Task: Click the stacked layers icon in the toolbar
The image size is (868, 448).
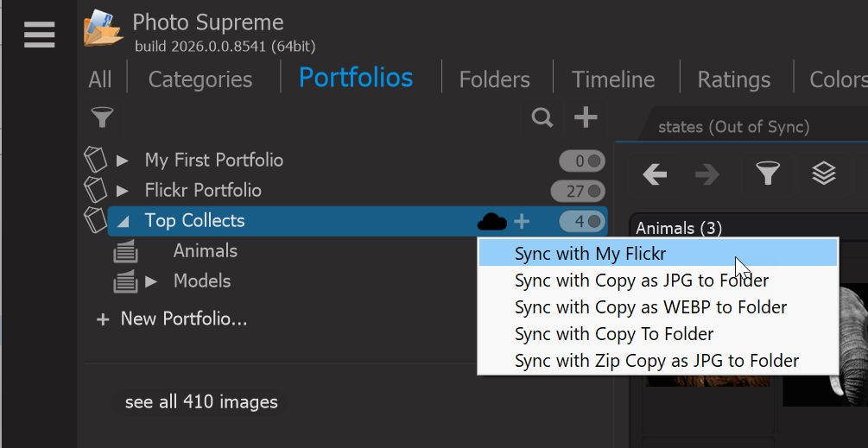Action: click(x=824, y=174)
